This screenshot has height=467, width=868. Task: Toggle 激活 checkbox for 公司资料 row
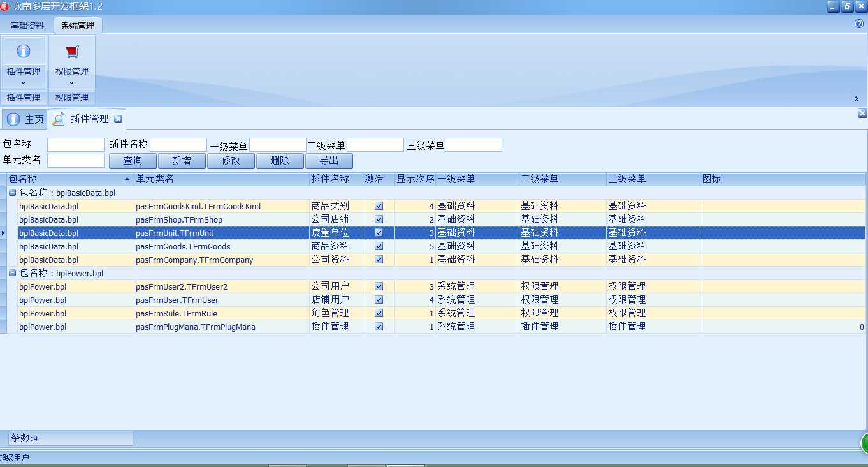pyautogui.click(x=379, y=260)
